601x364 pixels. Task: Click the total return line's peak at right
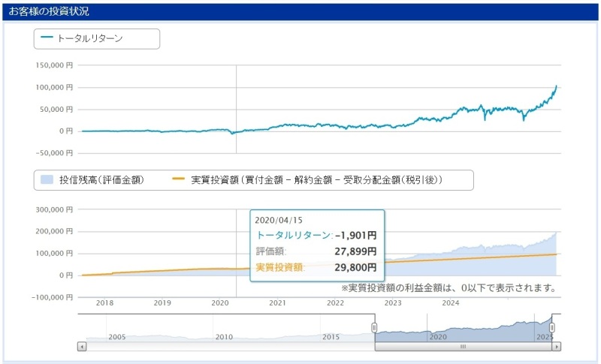click(x=556, y=86)
